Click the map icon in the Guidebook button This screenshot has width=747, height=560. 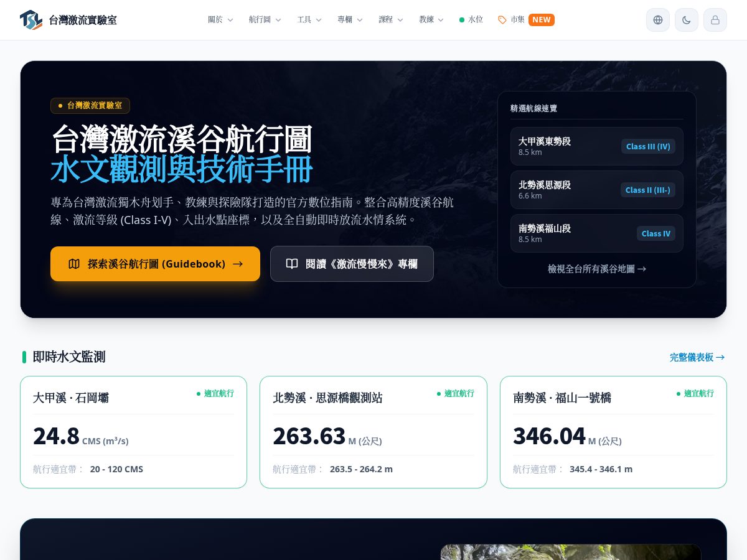[x=74, y=264]
